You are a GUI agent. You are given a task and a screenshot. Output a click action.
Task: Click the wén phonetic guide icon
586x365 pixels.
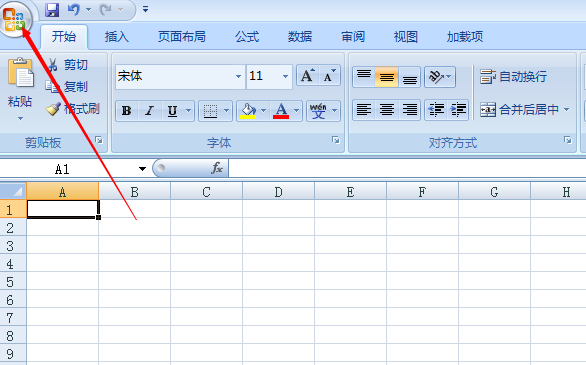coord(318,111)
